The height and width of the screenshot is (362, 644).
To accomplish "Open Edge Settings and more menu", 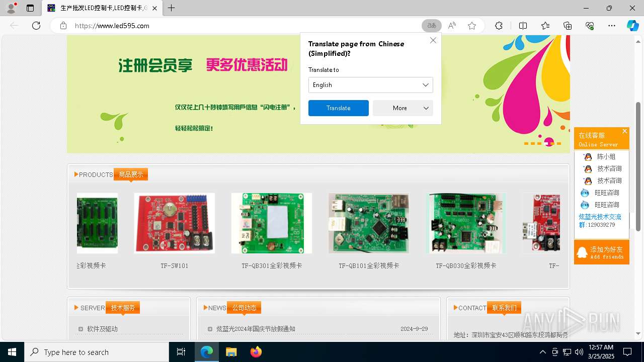I will (612, 26).
